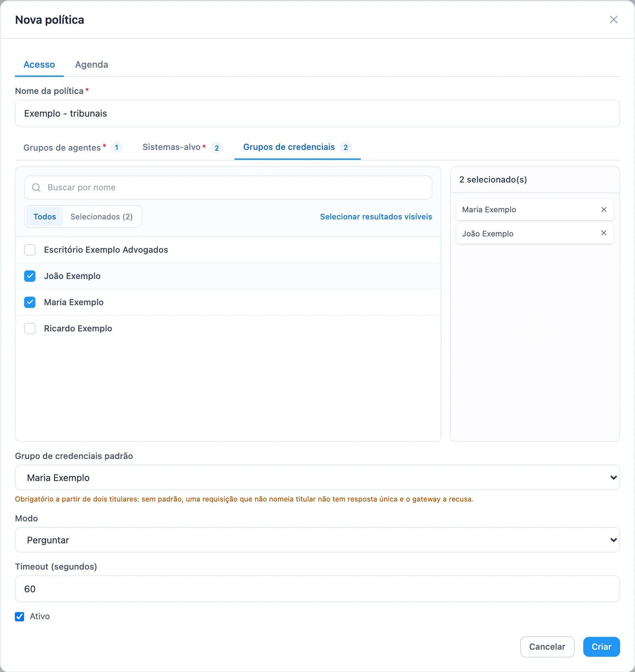Uncheck the João Exemplo checkbox
The height and width of the screenshot is (672, 635).
[x=30, y=276]
